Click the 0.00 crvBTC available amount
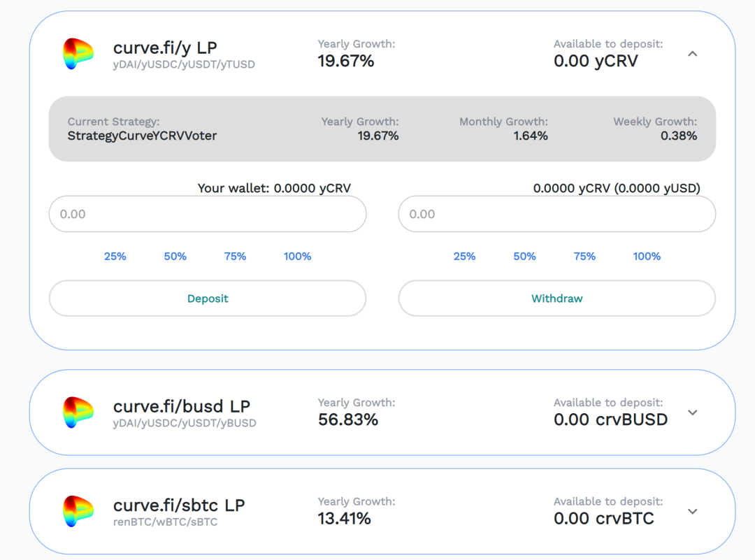The height and width of the screenshot is (560, 755). tap(604, 519)
